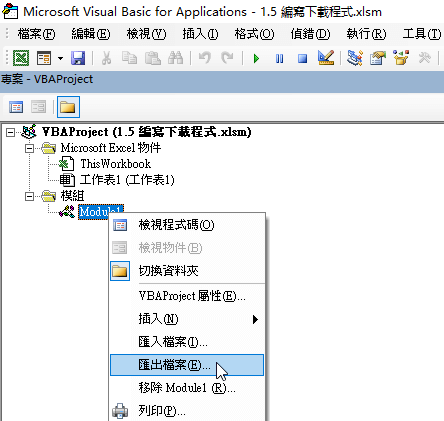Click the Break pause icon

[x=279, y=59]
